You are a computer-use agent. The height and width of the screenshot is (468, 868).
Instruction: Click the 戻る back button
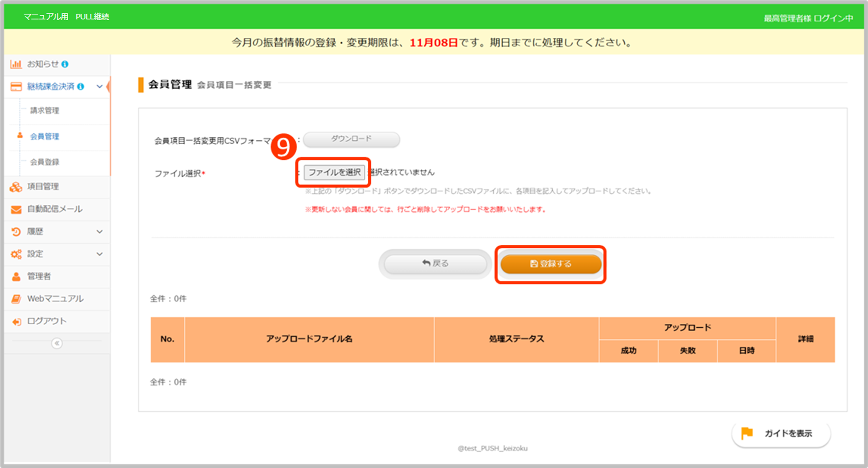click(435, 264)
